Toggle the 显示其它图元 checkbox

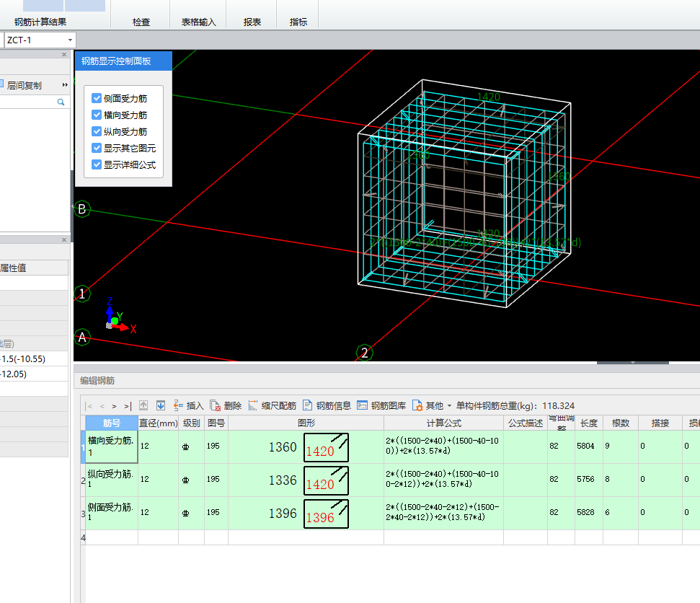(97, 148)
